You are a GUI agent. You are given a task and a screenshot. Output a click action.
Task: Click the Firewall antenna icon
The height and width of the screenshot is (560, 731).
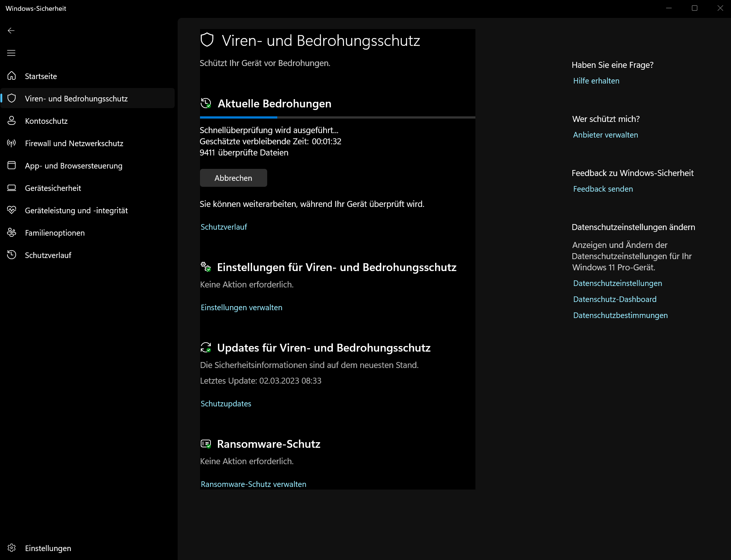click(12, 143)
